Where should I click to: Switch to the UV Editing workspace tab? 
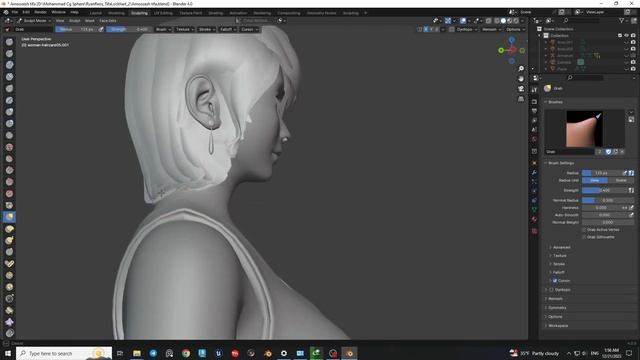point(163,13)
